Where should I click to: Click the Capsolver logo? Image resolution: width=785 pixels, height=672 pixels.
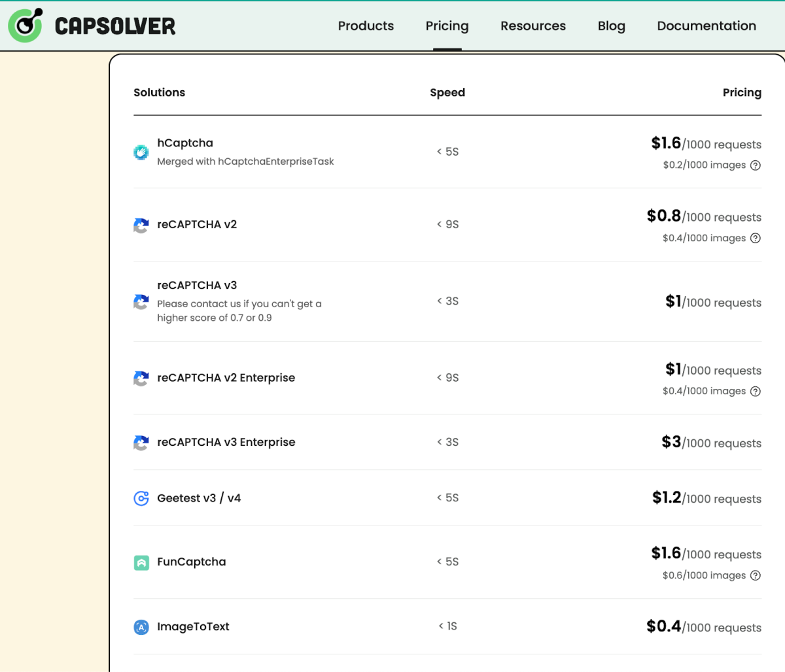pyautogui.click(x=91, y=25)
